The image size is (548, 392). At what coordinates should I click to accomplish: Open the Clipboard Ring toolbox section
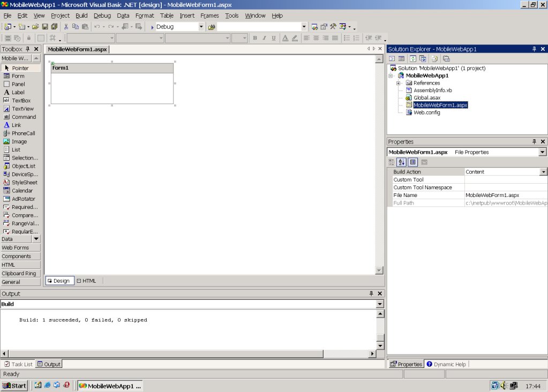coord(20,274)
